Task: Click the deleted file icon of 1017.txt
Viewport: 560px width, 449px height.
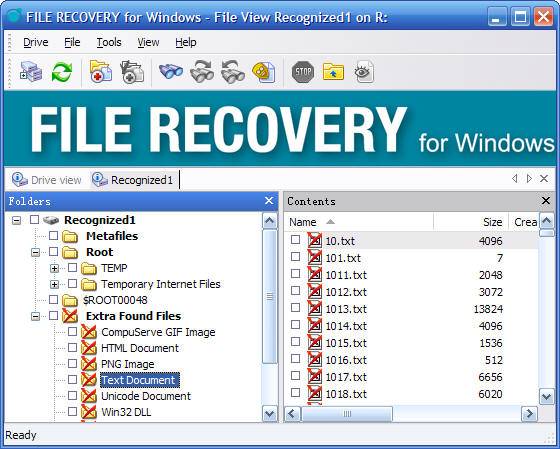Action: 315,376
